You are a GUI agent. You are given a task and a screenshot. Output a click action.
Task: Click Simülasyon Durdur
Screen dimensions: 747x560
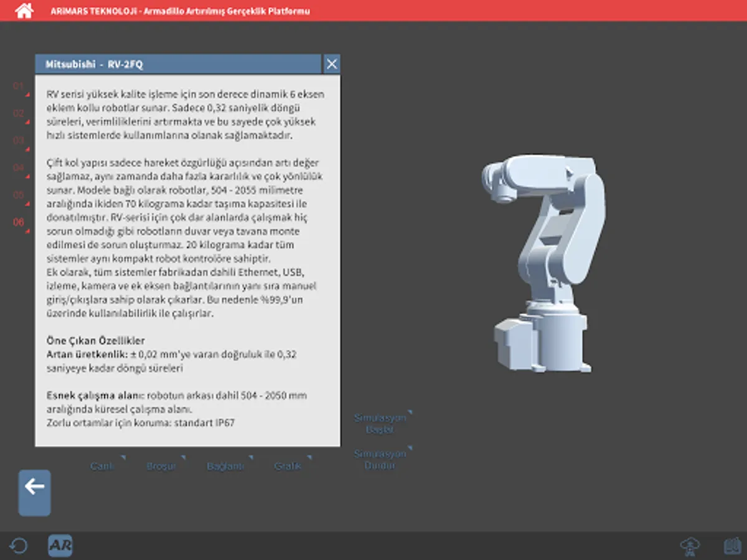(x=382, y=459)
